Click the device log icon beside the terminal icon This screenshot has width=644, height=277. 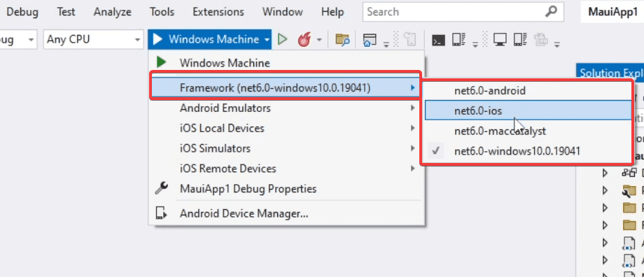coord(458,40)
